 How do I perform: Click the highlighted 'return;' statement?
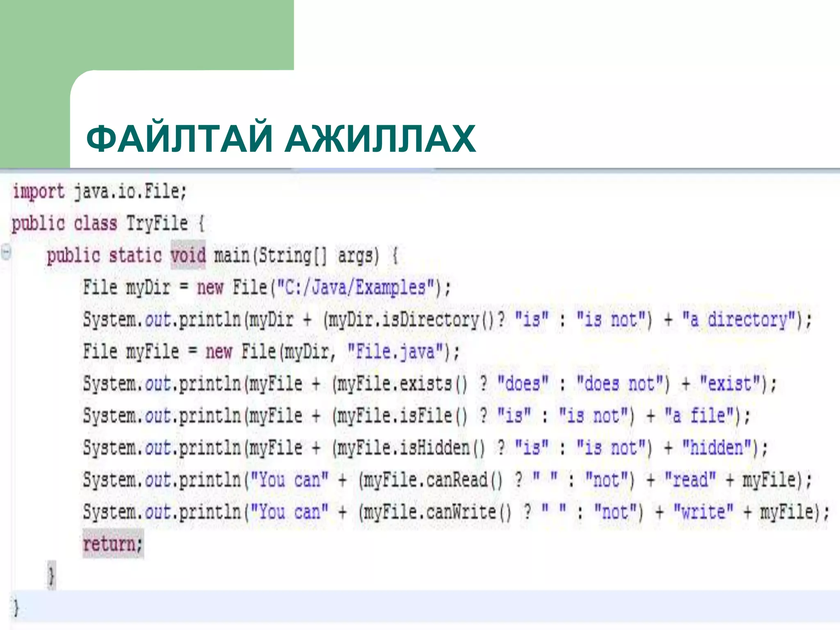tap(113, 544)
